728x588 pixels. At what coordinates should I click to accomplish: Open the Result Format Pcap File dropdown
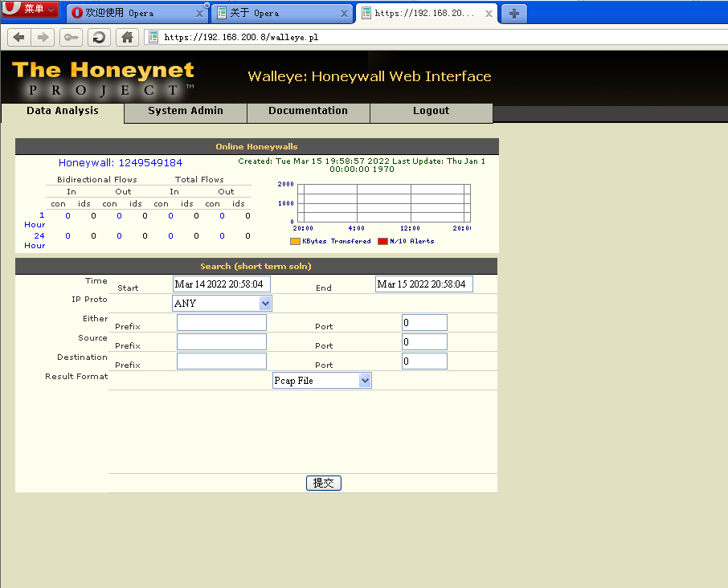pyautogui.click(x=321, y=381)
